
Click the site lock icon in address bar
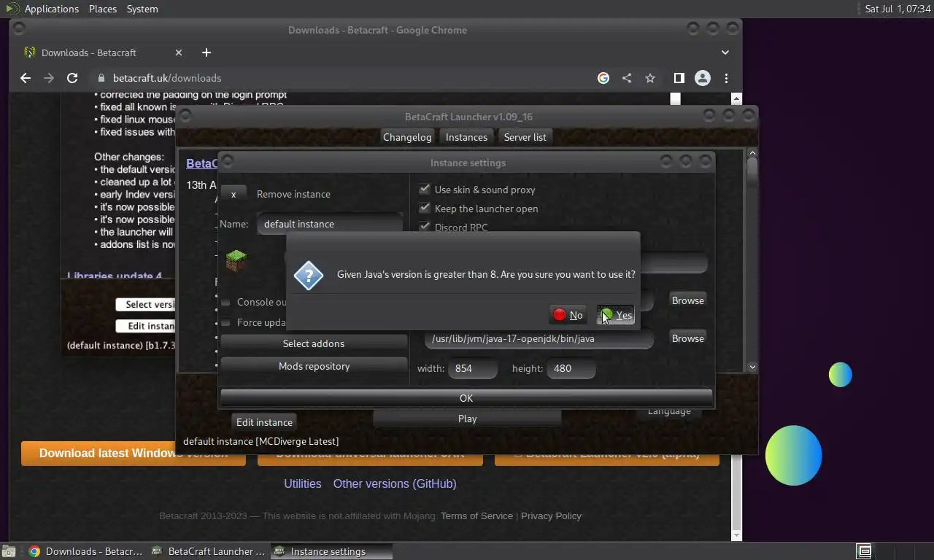pyautogui.click(x=101, y=78)
